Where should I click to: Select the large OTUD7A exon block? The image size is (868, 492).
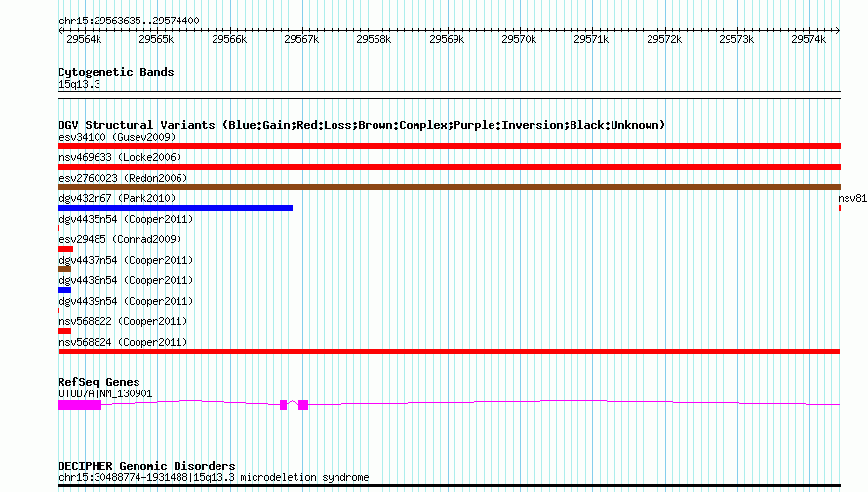point(80,405)
